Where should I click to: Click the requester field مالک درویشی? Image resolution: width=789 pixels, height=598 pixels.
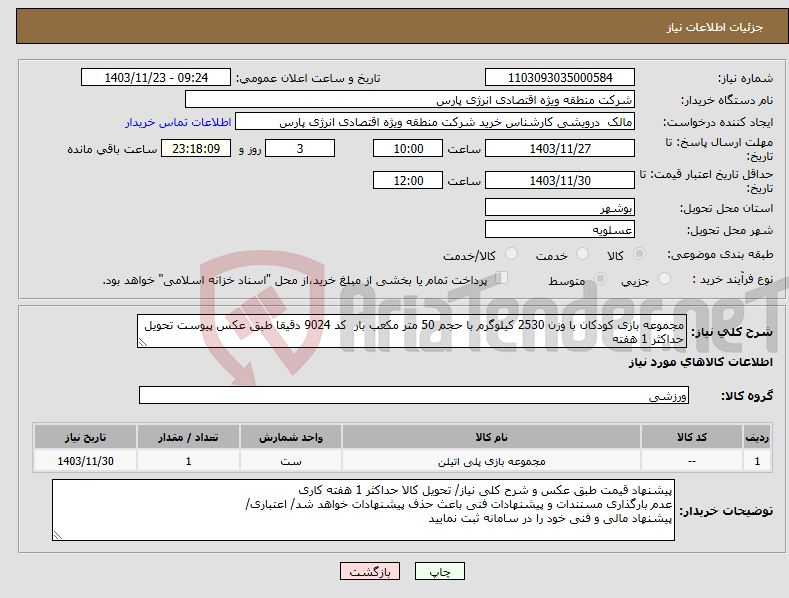(x=435, y=122)
